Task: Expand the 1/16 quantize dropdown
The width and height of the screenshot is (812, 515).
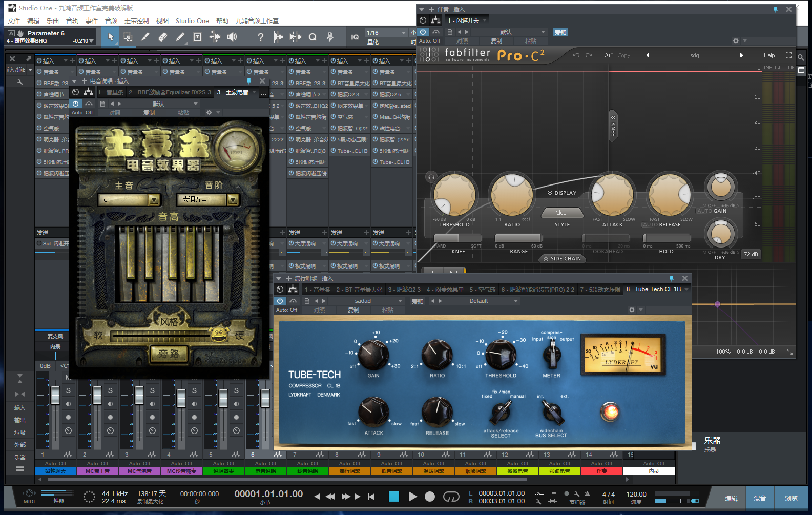Action: click(x=403, y=33)
